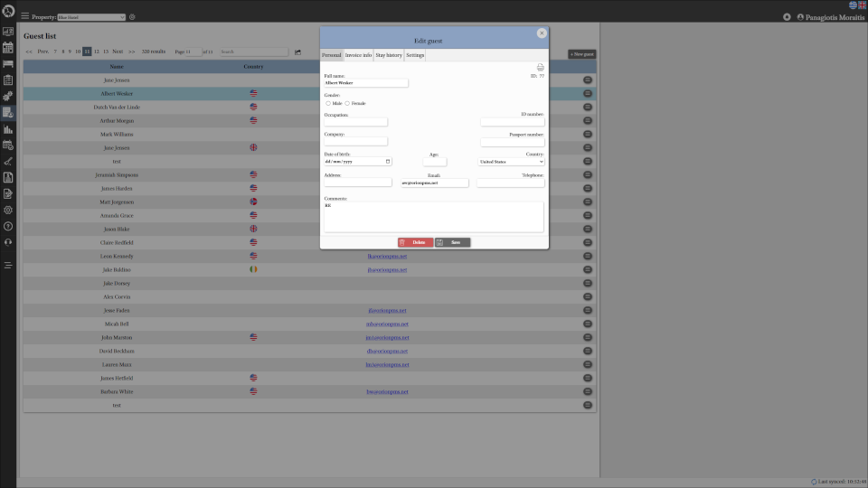Click the Passport number input field
Screen dimensions: 868x488
(x=512, y=142)
